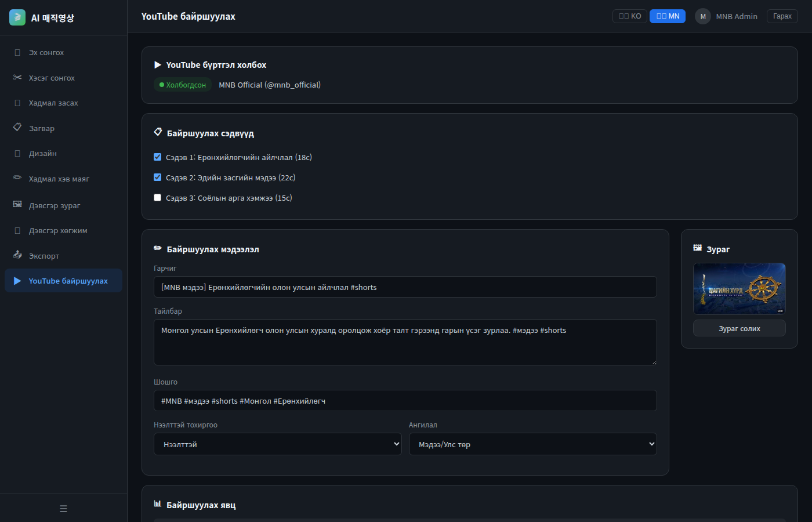Click the scissors icon for Хэсэг сонгох

click(17, 78)
